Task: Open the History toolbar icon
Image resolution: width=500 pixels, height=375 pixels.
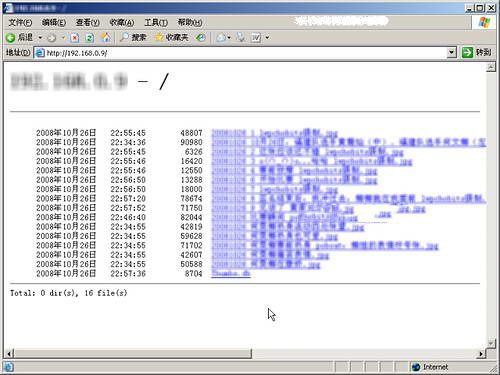Action: point(200,37)
